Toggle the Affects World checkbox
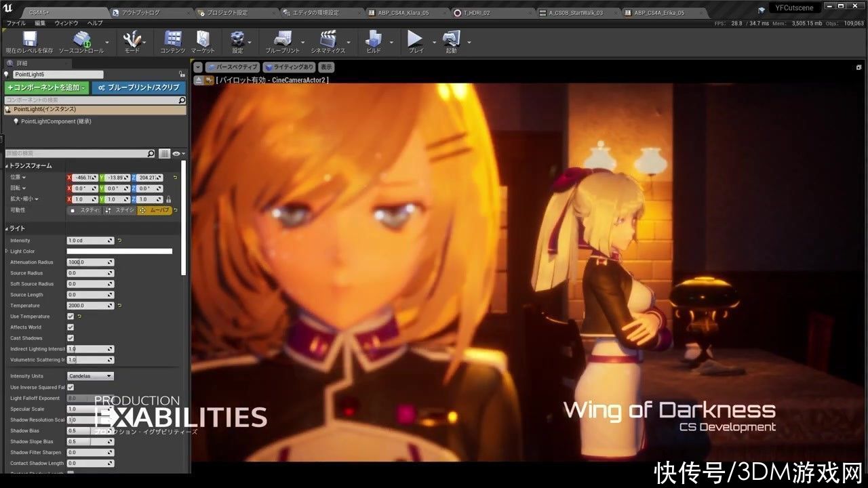The width and height of the screenshot is (868, 488). point(71,327)
